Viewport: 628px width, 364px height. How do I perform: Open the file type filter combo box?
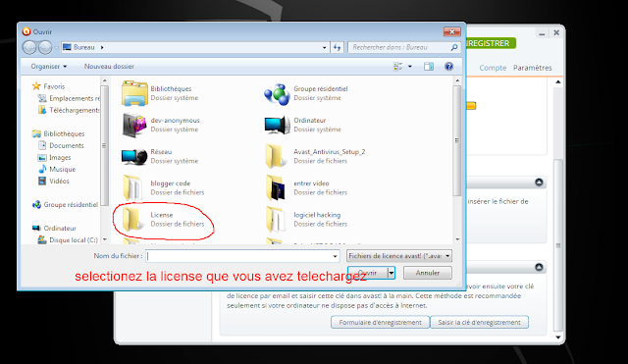pos(399,256)
